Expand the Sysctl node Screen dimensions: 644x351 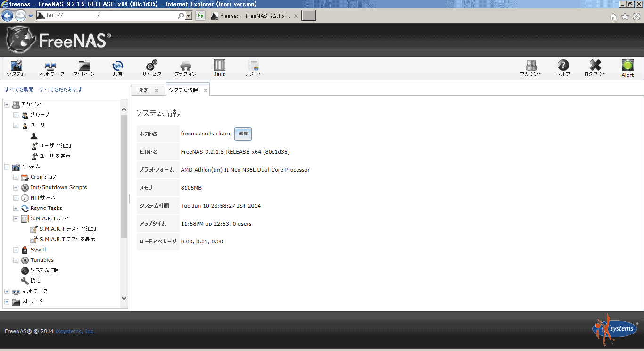[x=16, y=250]
